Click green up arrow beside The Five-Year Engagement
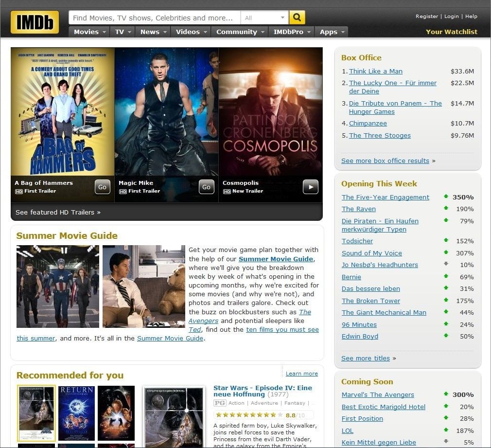Viewport: 491px width, 448px height. pos(446,197)
